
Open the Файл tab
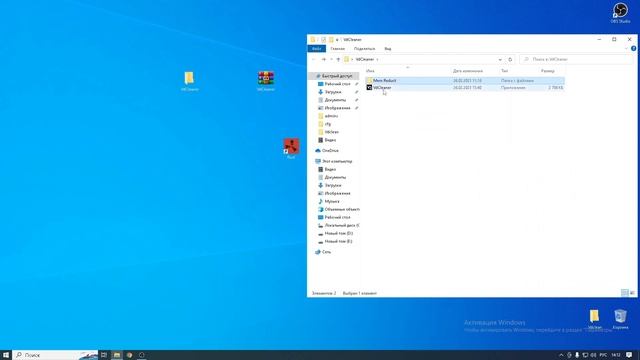point(316,49)
